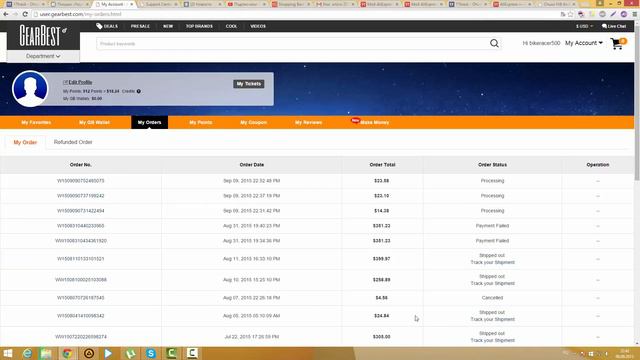Click the GearBest logo

(42, 36)
